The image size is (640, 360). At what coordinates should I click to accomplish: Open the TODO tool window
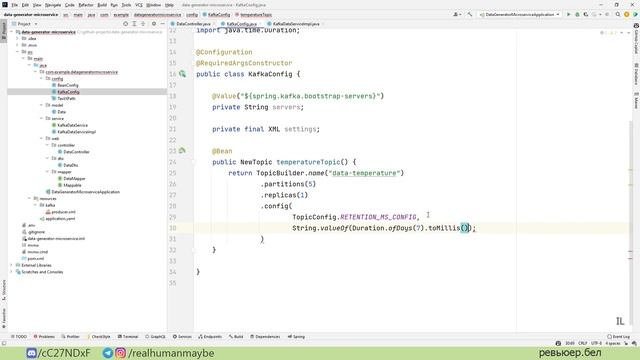18,337
